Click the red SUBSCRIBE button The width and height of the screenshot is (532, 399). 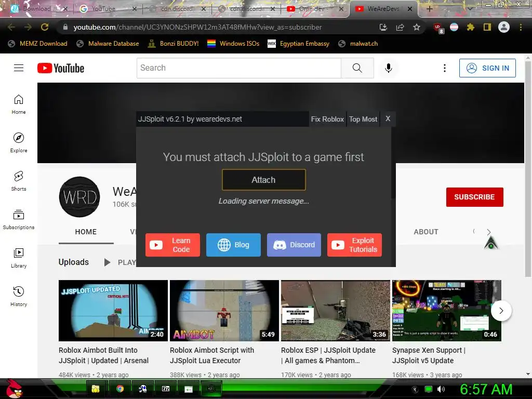(x=474, y=197)
